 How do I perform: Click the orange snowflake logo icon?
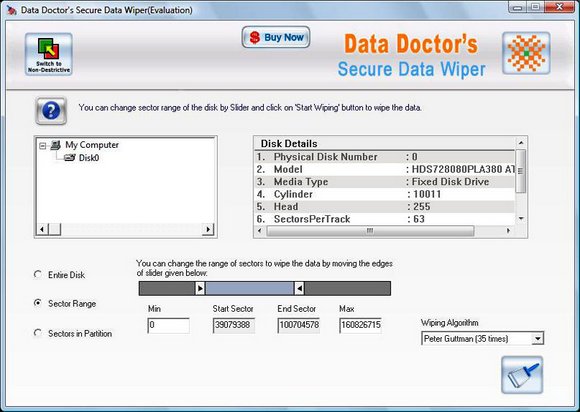pos(526,53)
